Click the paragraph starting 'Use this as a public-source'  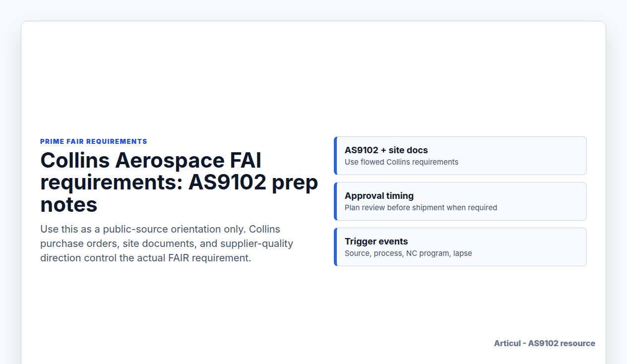[167, 243]
